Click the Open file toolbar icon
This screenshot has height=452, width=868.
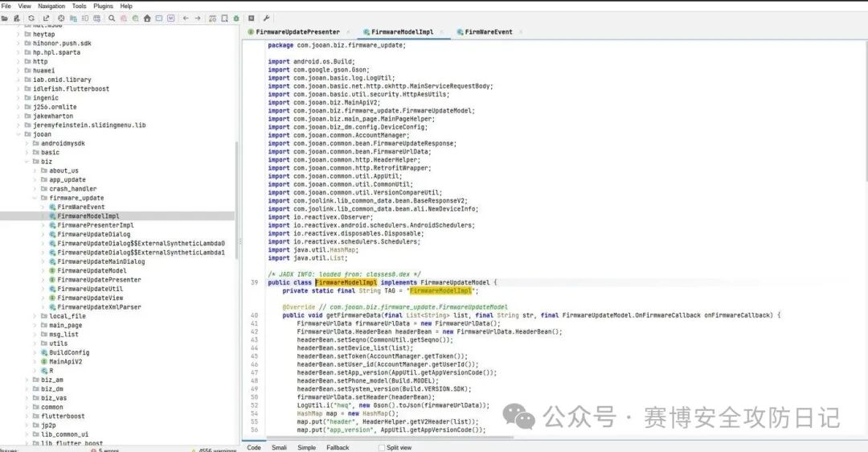pos(5,18)
